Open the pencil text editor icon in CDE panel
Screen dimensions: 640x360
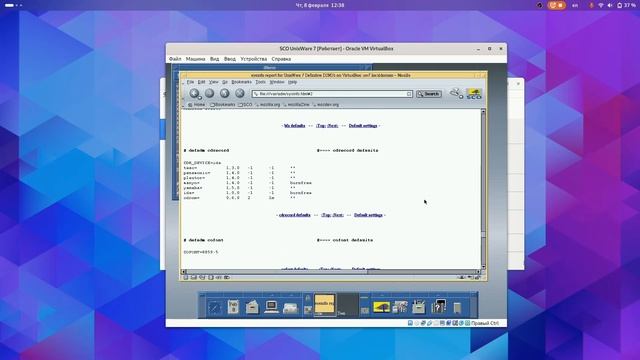coord(214,307)
